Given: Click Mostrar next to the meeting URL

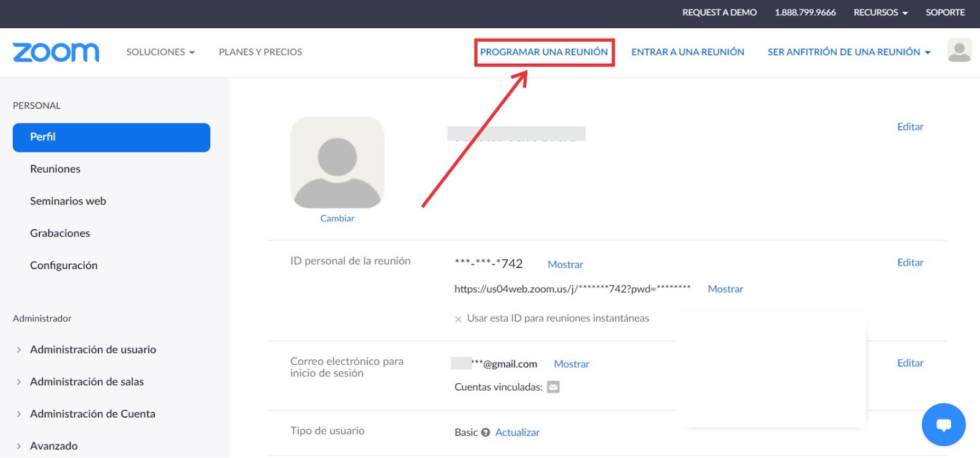Looking at the screenshot, I should click(x=725, y=289).
